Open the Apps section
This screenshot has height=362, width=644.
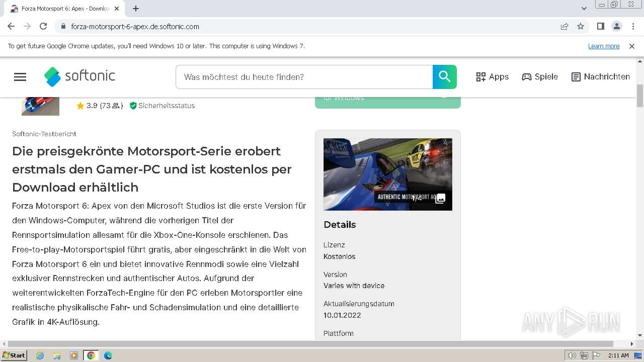click(492, 77)
